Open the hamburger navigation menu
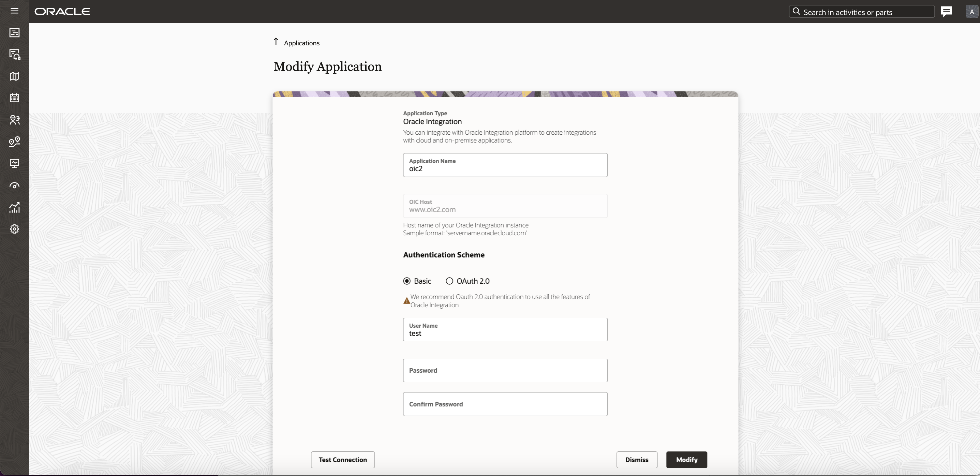This screenshot has width=980, height=476. [14, 11]
